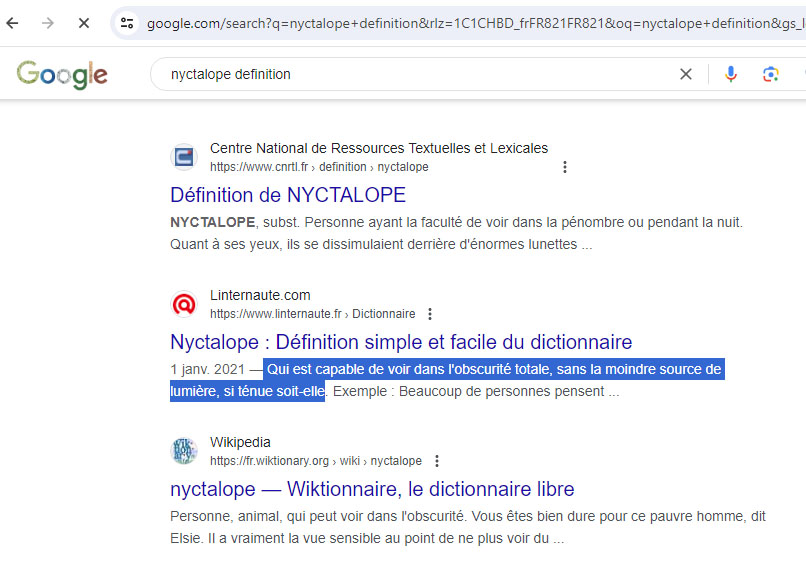Open more options for the Linternaute result
Image resolution: width=806 pixels, height=562 pixels.
point(430,314)
